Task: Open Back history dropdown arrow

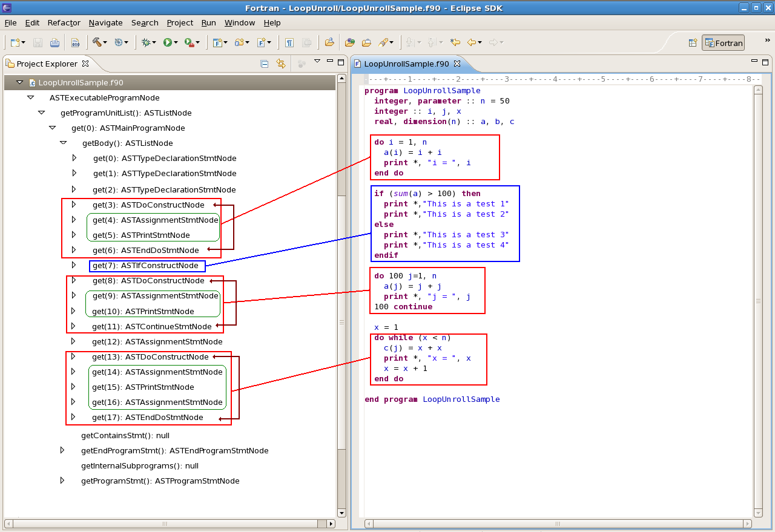Action: (480, 42)
